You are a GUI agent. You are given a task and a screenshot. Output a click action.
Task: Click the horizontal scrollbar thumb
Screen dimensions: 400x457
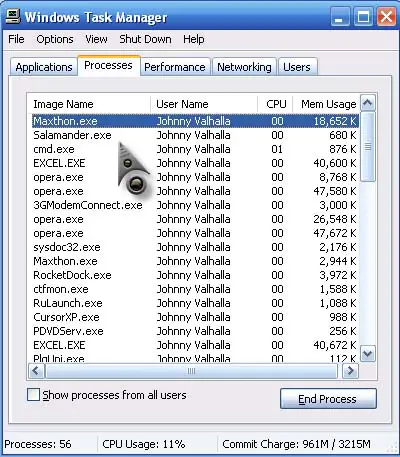click(191, 371)
